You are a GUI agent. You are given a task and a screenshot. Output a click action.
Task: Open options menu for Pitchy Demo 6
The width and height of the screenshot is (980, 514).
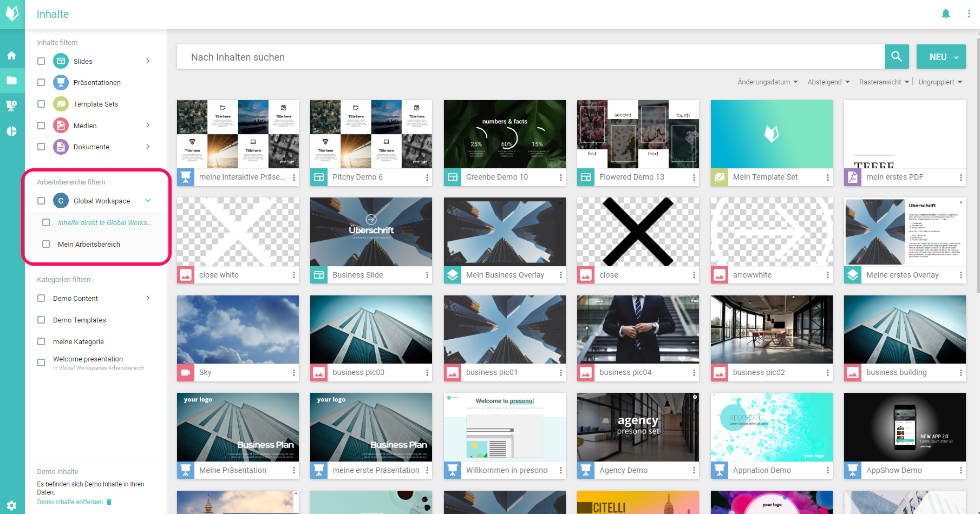pyautogui.click(x=427, y=177)
